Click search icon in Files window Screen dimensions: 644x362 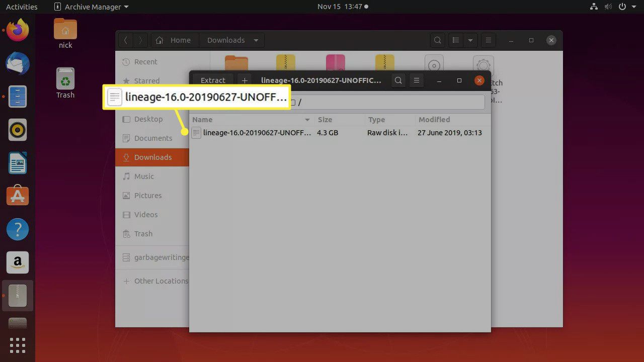click(x=438, y=40)
